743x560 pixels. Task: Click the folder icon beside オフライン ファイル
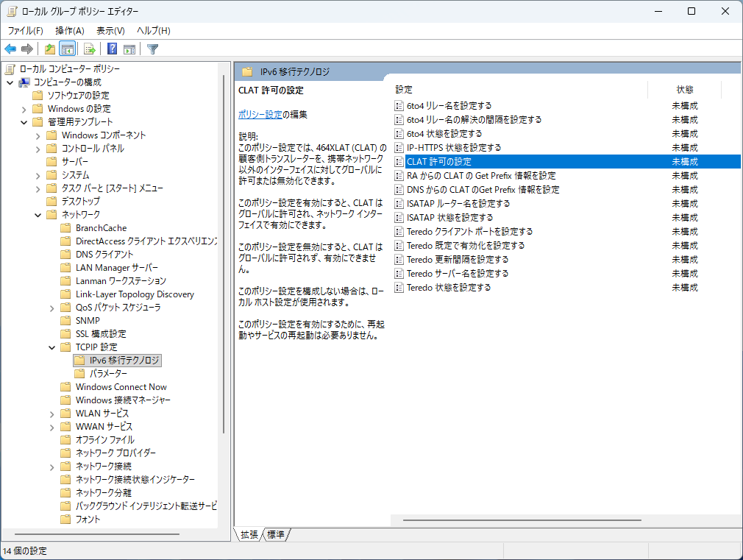(x=66, y=440)
